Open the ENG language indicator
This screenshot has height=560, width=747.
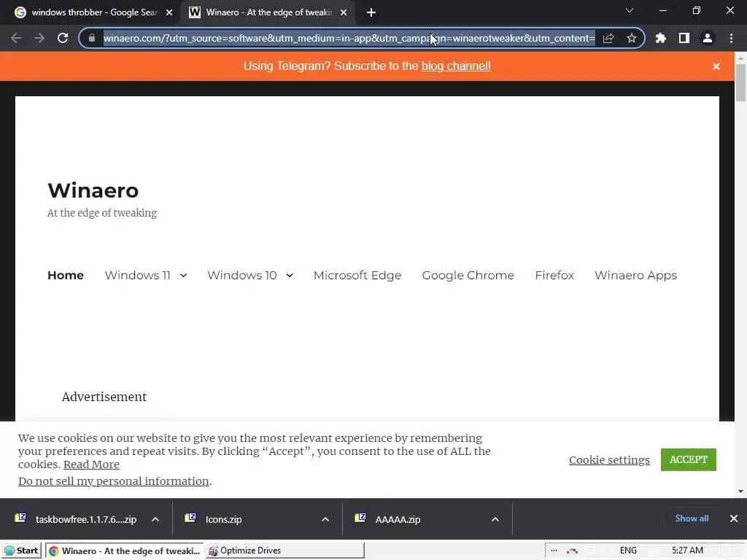[628, 551]
